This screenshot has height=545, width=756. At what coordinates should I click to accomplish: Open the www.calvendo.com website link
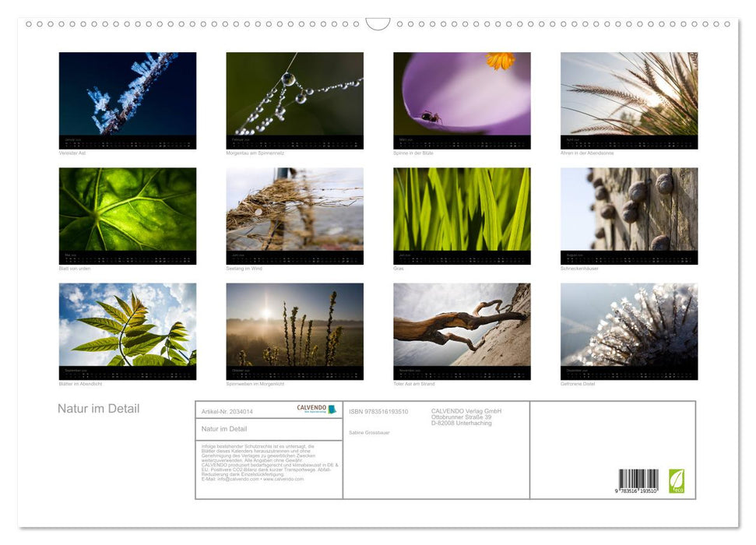pos(283,480)
